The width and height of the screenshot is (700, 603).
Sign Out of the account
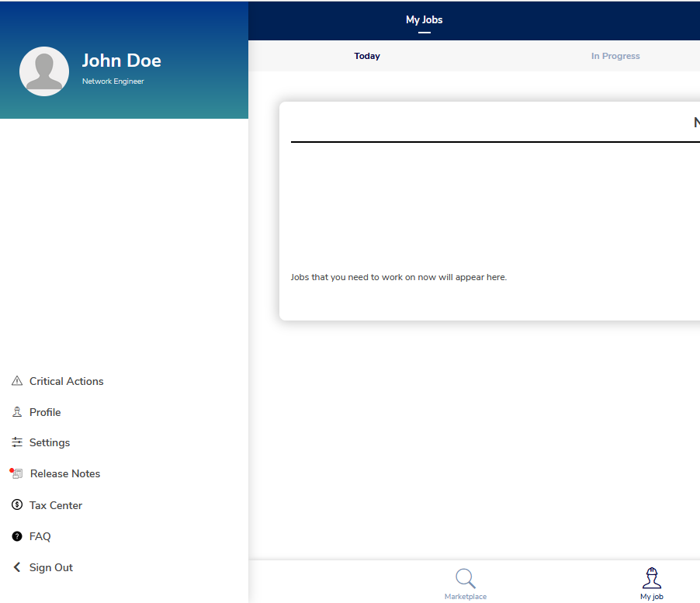(51, 567)
